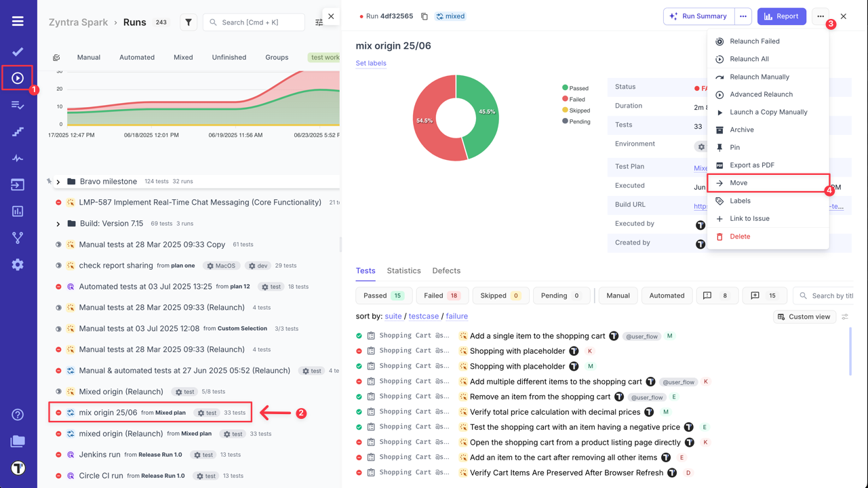Open the Pulse activity icon in sidebar

(x=18, y=159)
